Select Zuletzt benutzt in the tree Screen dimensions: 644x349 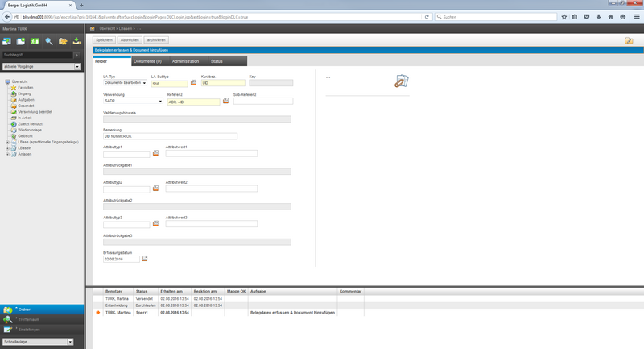30,124
